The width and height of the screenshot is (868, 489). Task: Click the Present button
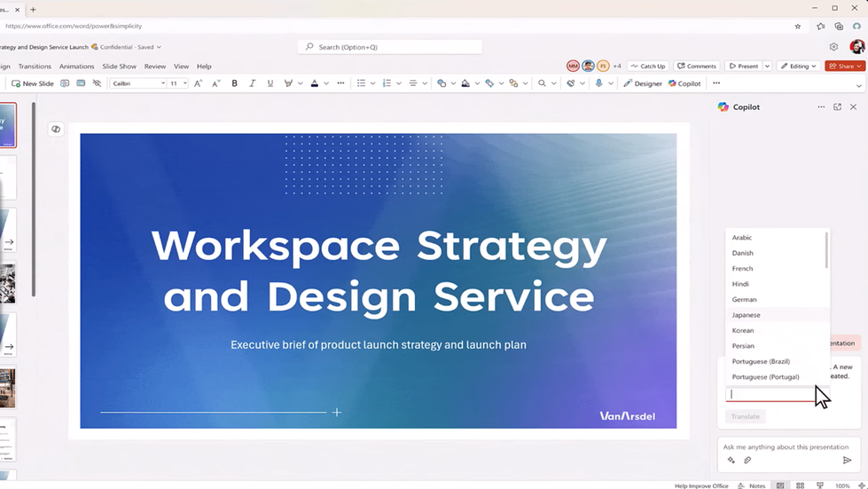[x=744, y=66]
